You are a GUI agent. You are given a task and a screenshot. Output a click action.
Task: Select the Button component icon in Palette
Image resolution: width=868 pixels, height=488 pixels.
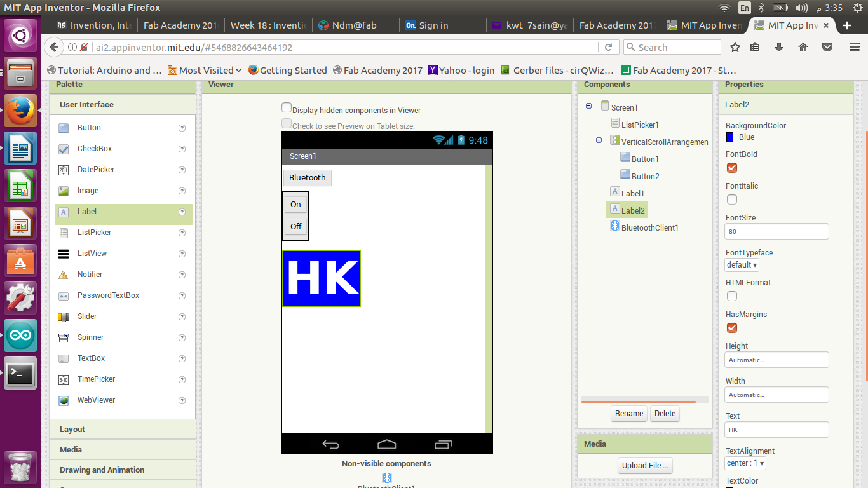tap(64, 128)
